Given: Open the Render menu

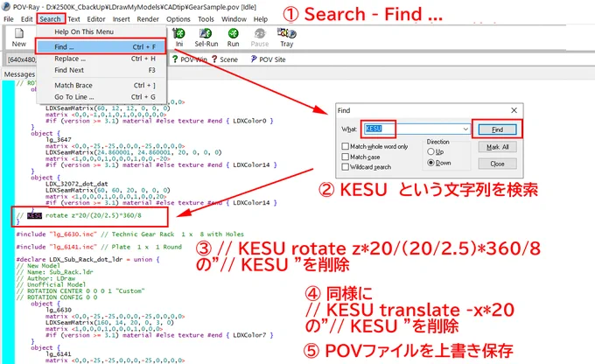Looking at the screenshot, I should coord(148,19).
